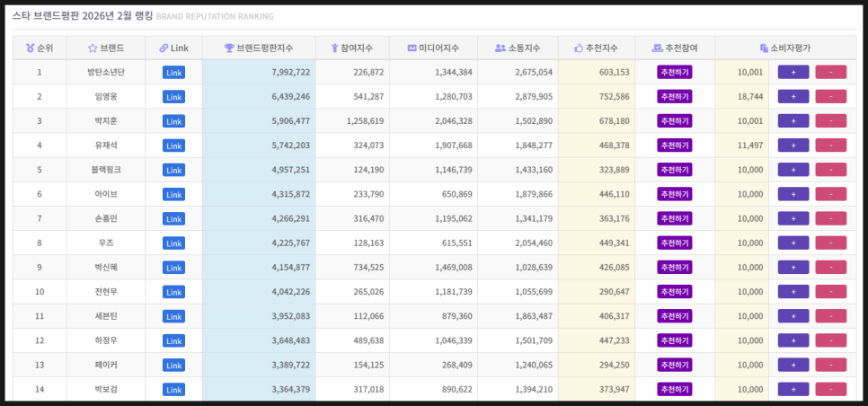The width and height of the screenshot is (868, 406).
Task: Select brand name 하정우
Action: coord(106,340)
